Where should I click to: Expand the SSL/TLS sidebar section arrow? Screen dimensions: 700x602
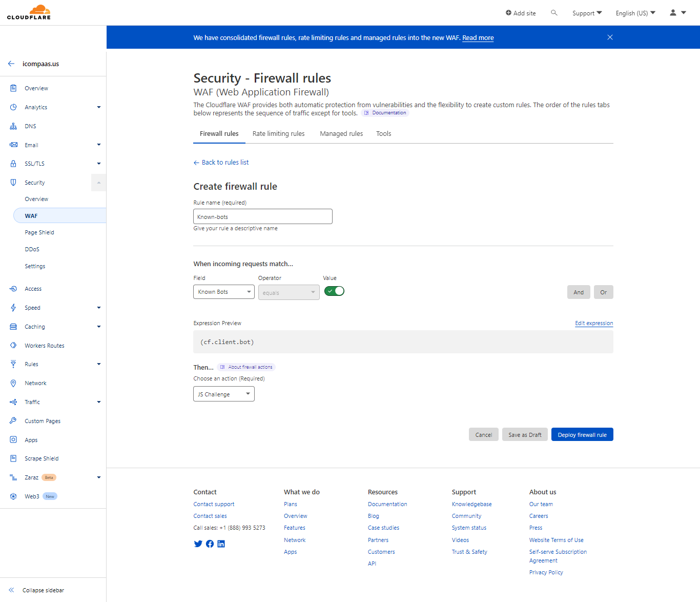coord(99,164)
